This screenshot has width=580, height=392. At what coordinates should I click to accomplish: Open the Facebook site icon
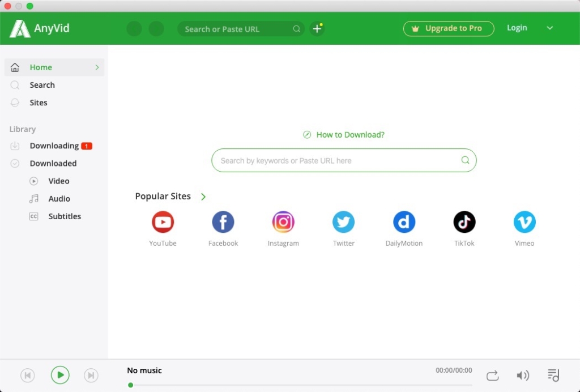click(223, 222)
